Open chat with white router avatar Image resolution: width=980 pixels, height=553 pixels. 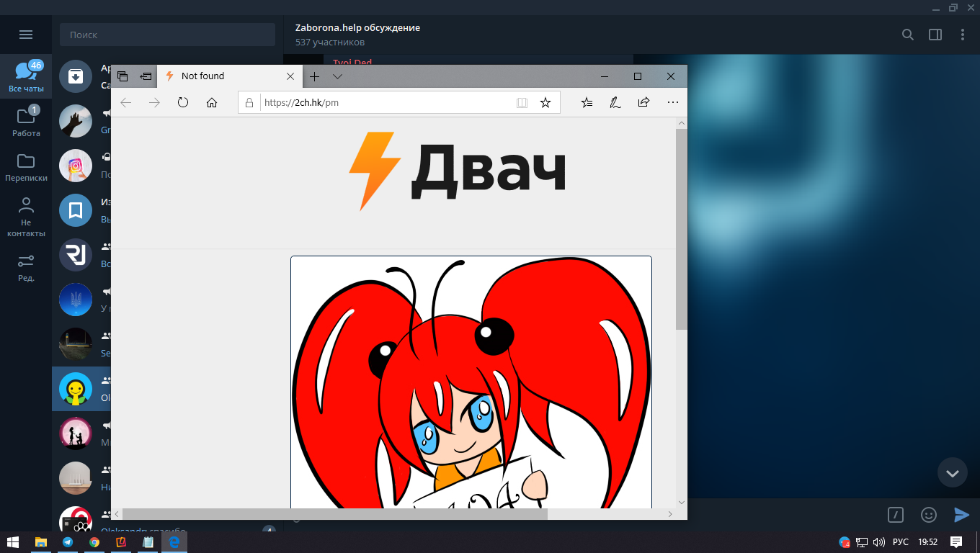(76, 478)
